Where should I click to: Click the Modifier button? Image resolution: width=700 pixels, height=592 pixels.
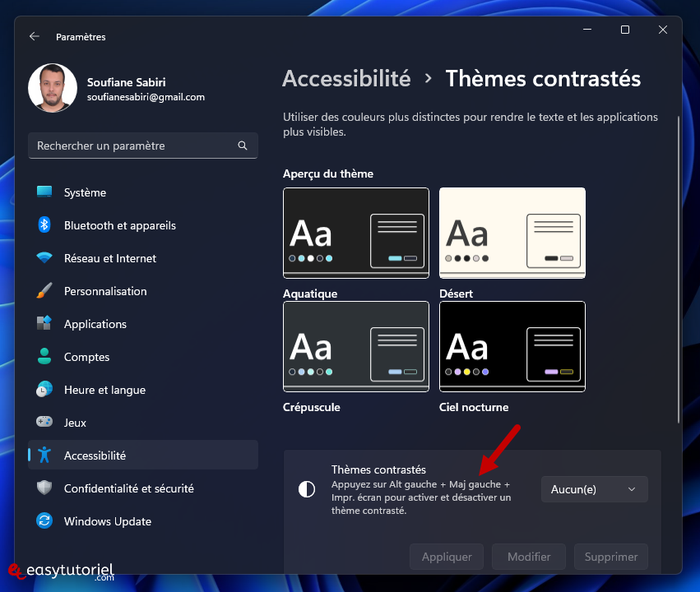tap(529, 557)
